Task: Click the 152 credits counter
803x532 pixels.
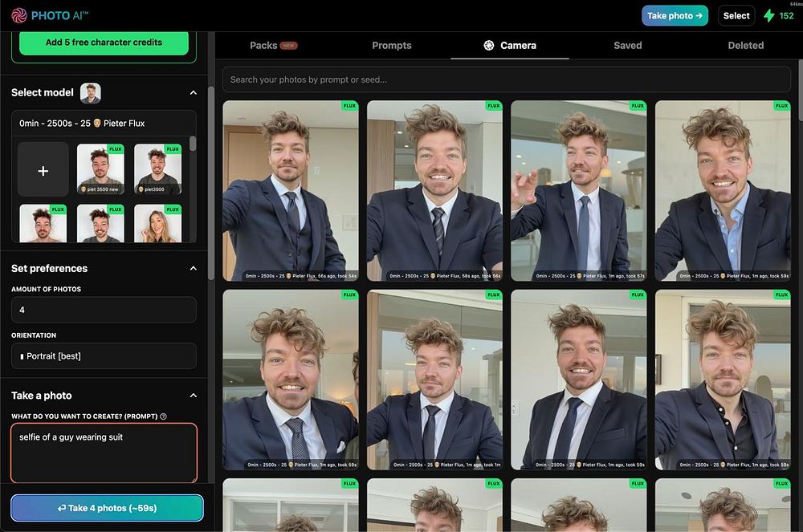Action: (786, 16)
